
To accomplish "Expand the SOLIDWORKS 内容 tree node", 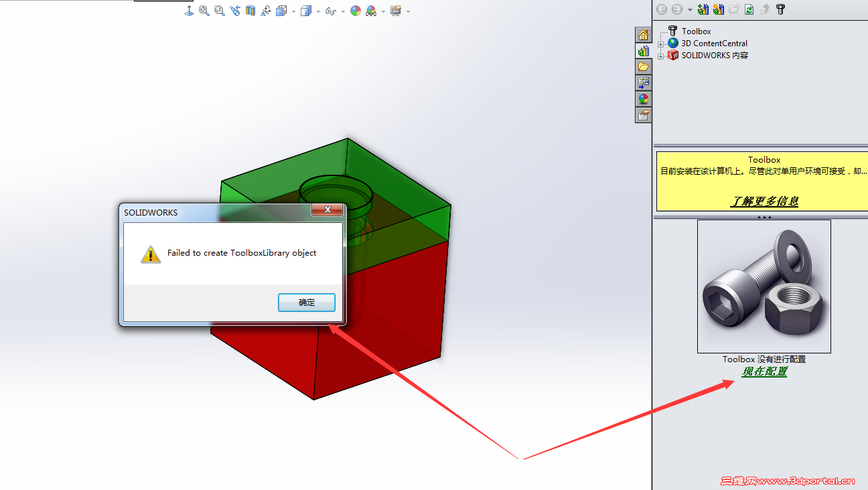I will [x=660, y=56].
